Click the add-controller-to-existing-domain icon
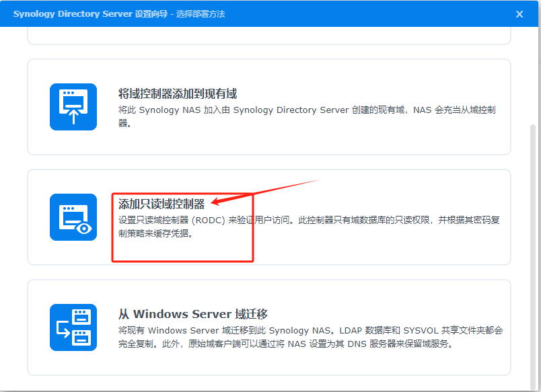The width and height of the screenshot is (541, 392). click(x=73, y=107)
